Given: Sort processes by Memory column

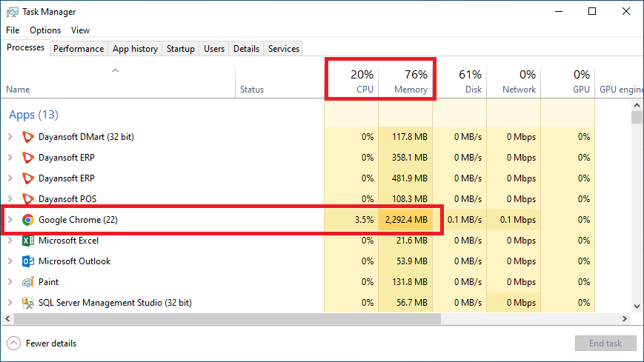Looking at the screenshot, I should click(x=405, y=81).
